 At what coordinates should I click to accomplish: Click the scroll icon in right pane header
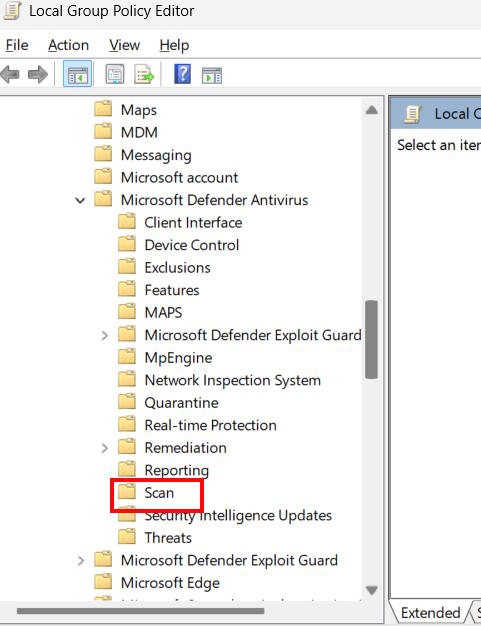[x=412, y=114]
